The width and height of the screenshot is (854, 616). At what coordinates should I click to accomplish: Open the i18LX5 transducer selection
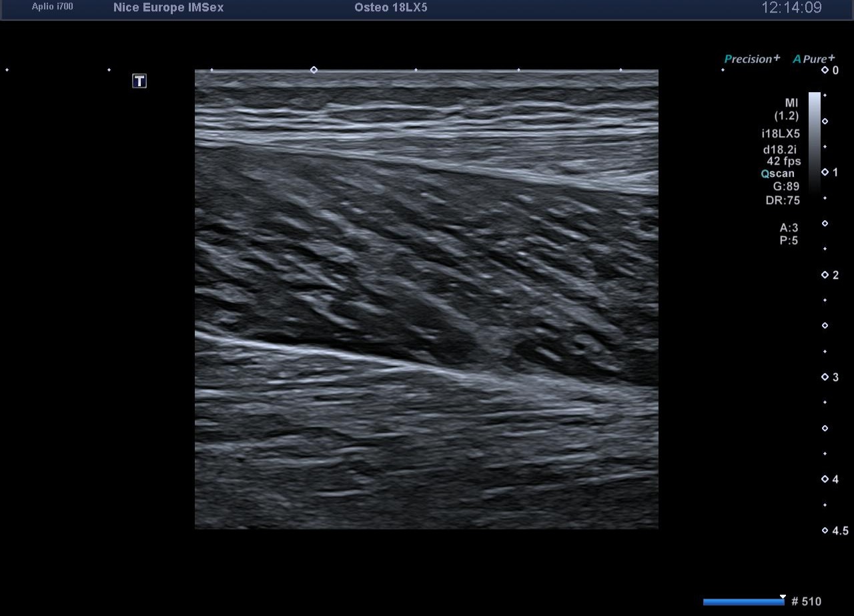tap(781, 133)
